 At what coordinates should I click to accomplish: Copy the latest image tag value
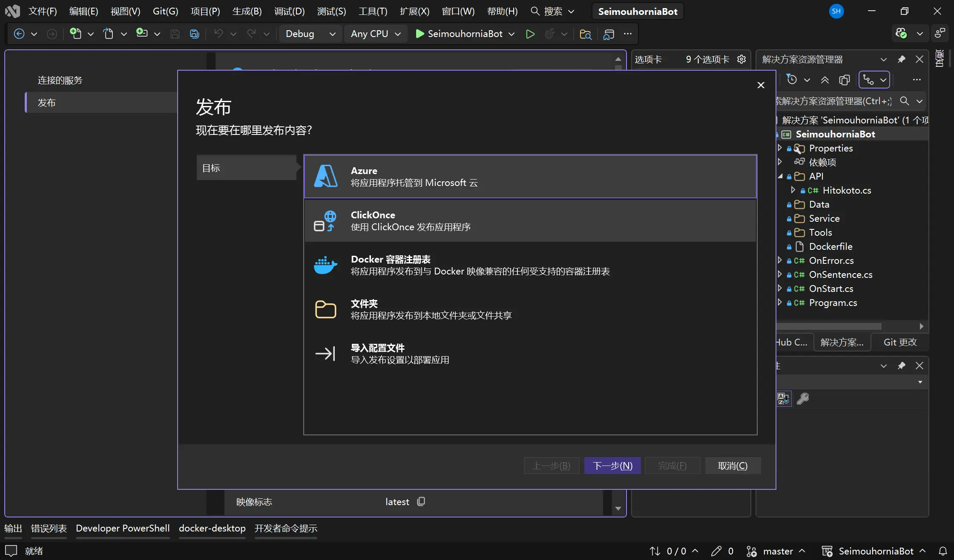pyautogui.click(x=421, y=502)
